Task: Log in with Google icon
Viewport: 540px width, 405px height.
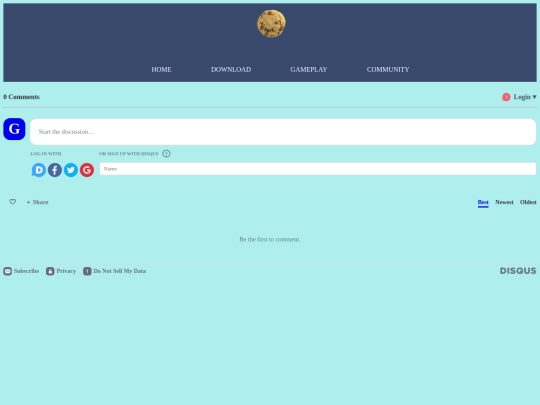Action: point(87,170)
